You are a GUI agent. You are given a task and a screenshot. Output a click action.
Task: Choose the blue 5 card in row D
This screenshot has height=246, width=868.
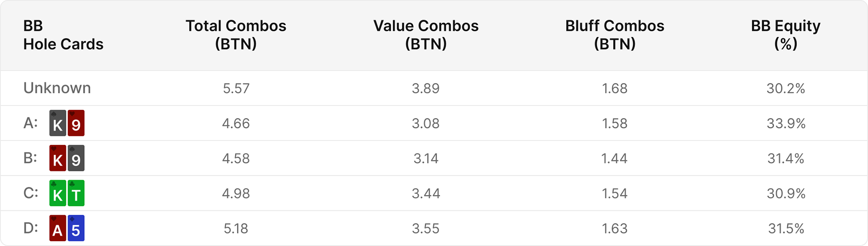(76, 228)
